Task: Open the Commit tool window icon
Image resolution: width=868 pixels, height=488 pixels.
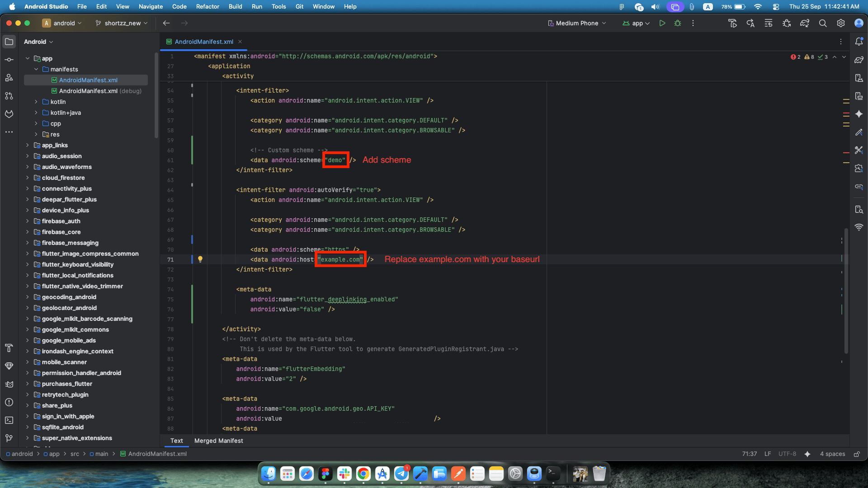Action: (x=9, y=59)
